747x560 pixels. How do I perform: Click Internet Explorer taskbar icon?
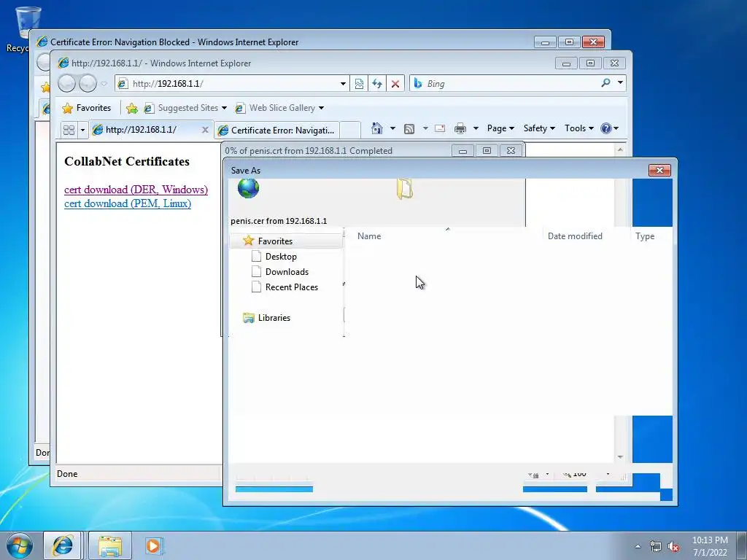tap(63, 545)
